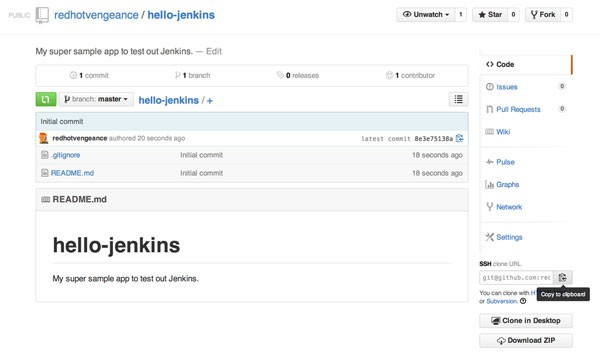Viewport: 600px width, 362px height.
Task: Copy the SSH clone URL to the clipboard
Action: tap(562, 277)
